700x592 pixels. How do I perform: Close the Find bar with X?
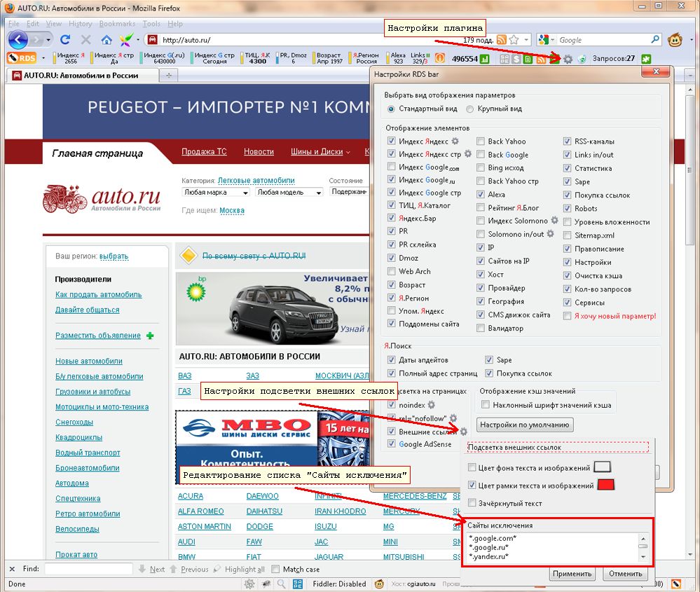[x=12, y=569]
